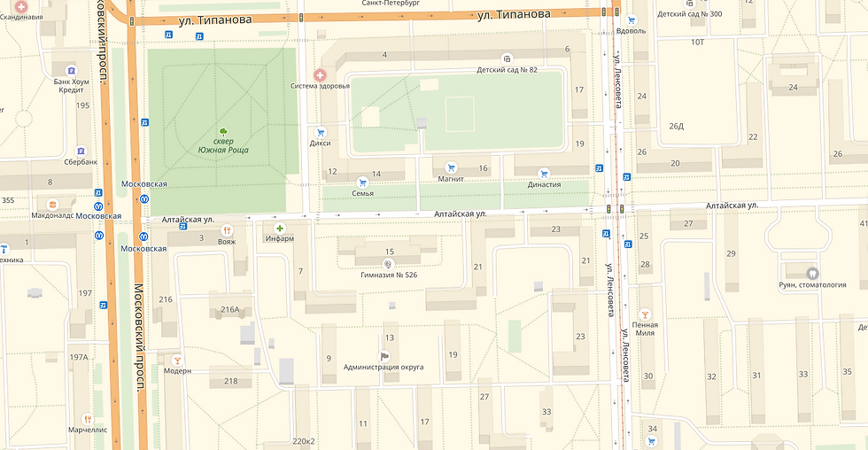
Task: Select building number 197А
Action: pos(79,357)
